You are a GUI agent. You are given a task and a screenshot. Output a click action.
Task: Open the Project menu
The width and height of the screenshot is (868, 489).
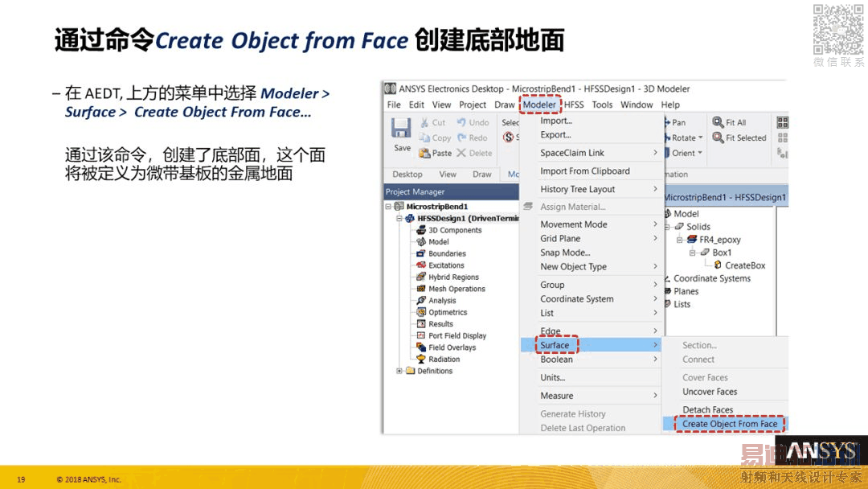point(473,105)
